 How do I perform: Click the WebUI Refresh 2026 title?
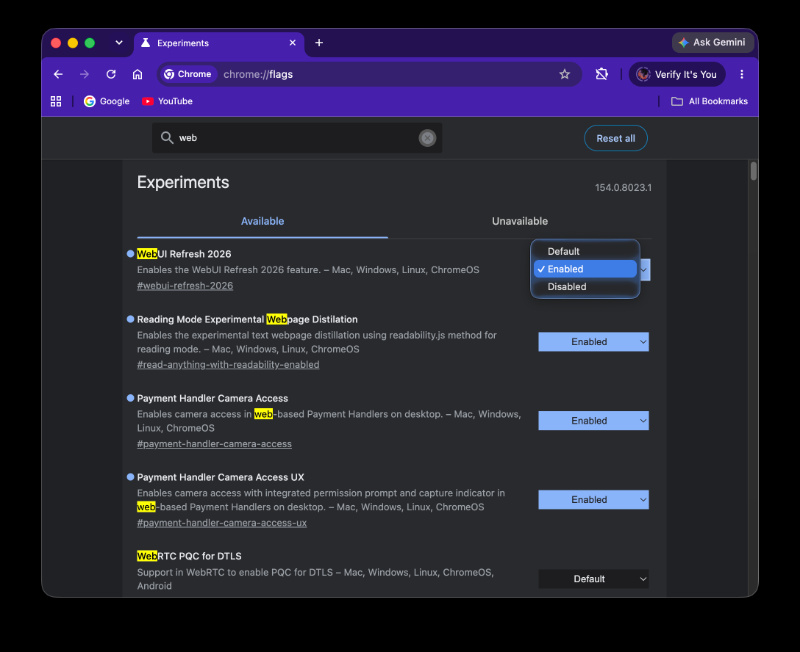pyautogui.click(x=184, y=254)
